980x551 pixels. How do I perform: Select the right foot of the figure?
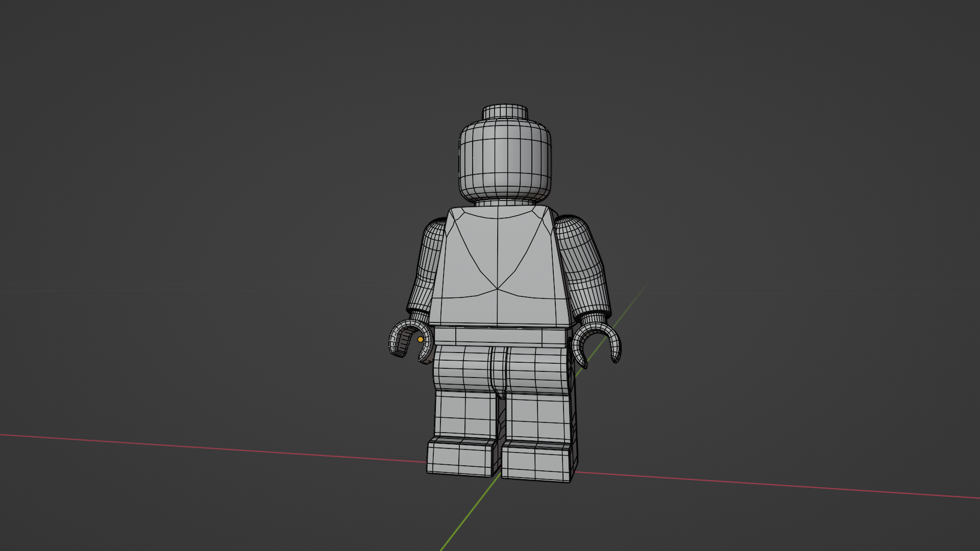[x=536, y=463]
